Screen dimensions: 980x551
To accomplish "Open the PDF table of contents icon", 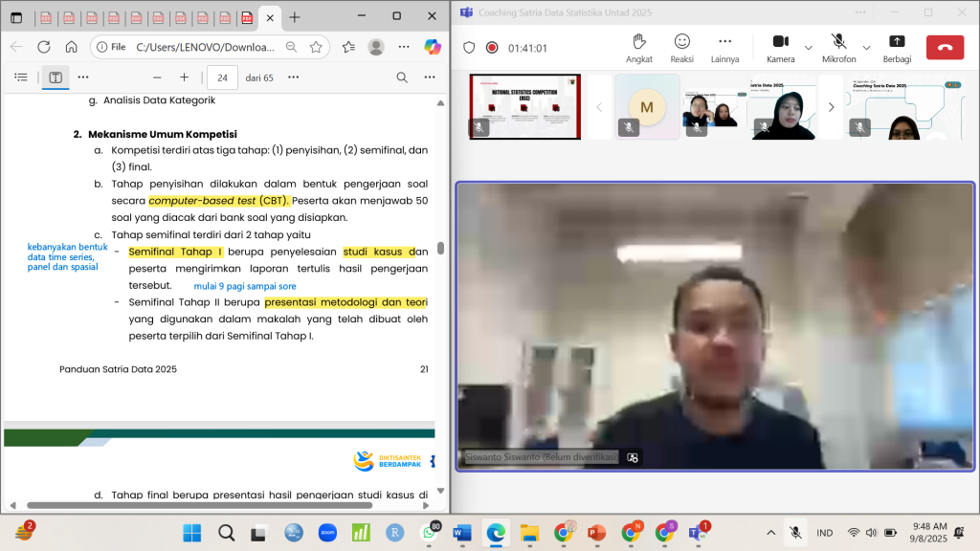I will [x=21, y=77].
